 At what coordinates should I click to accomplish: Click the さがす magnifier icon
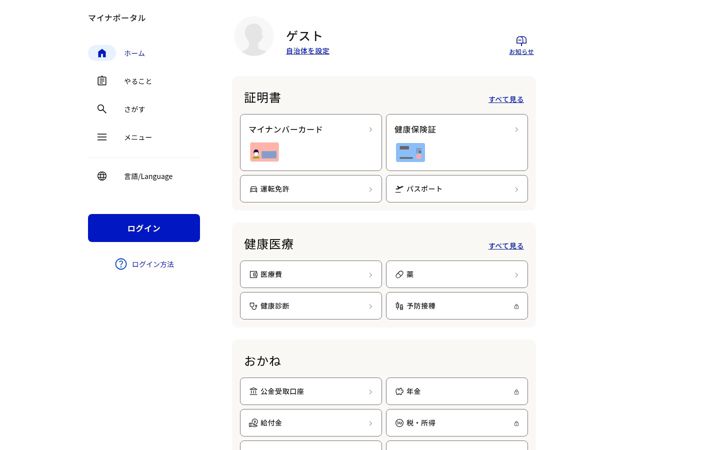point(102,109)
